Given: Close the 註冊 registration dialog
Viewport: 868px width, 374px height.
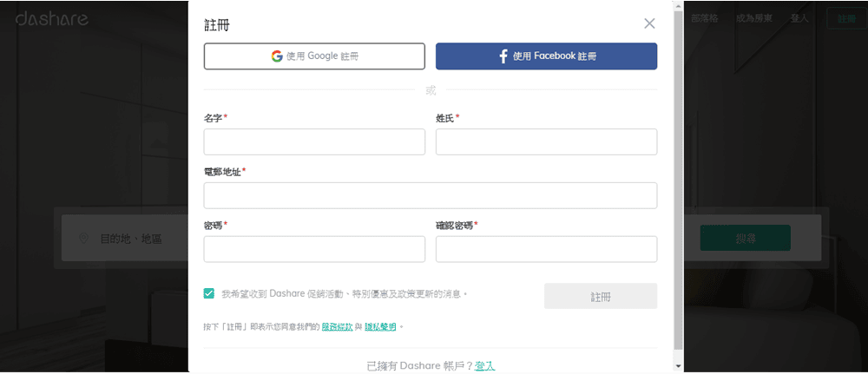Looking at the screenshot, I should tap(649, 23).
